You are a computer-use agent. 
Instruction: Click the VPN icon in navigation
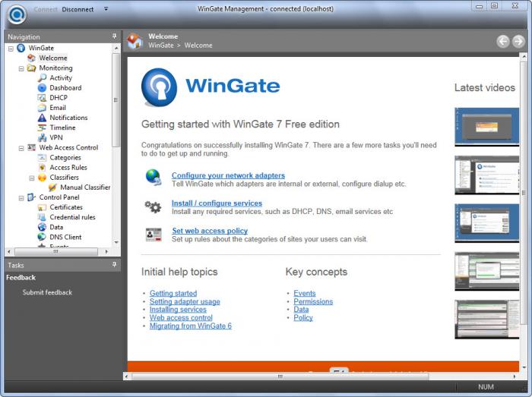(42, 137)
